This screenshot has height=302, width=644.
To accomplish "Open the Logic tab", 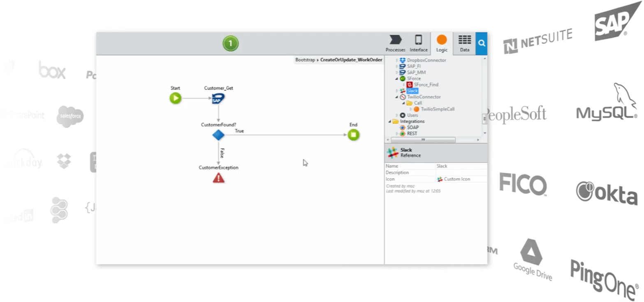I will [442, 44].
